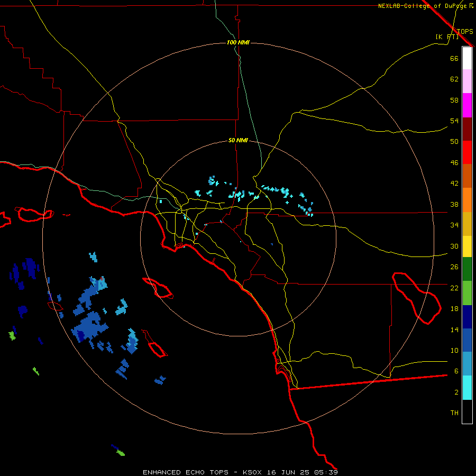
Task: Click the legend value '2'
Action: coord(456,392)
